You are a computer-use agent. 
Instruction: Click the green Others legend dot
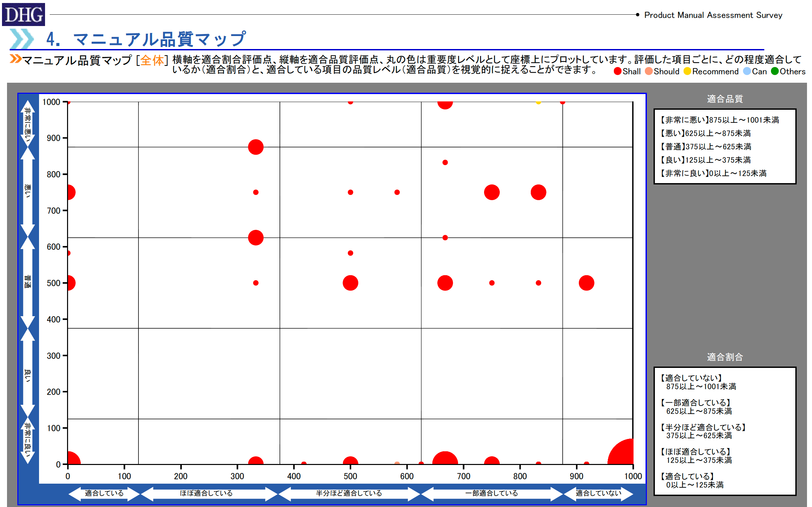click(775, 71)
